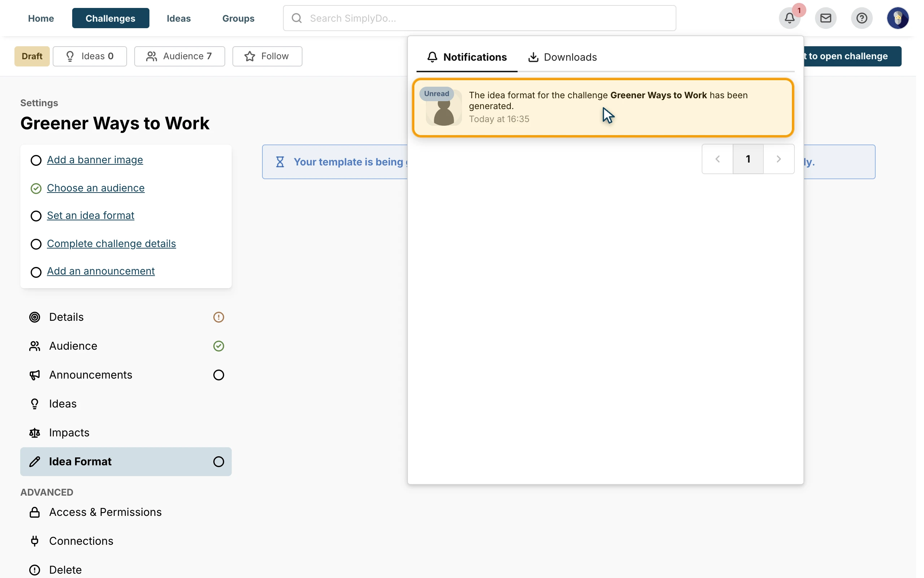This screenshot has height=578, width=924.
Task: Open the Ideas nav item
Action: tap(178, 18)
